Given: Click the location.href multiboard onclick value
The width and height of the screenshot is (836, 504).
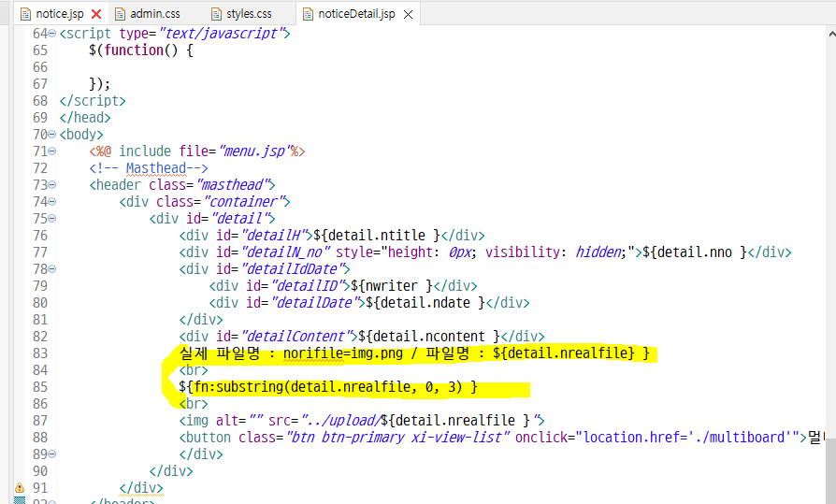Looking at the screenshot, I should 687,438.
